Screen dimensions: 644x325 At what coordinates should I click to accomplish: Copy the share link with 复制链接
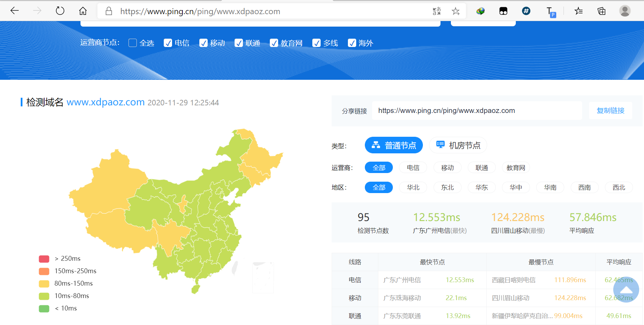[610, 111]
